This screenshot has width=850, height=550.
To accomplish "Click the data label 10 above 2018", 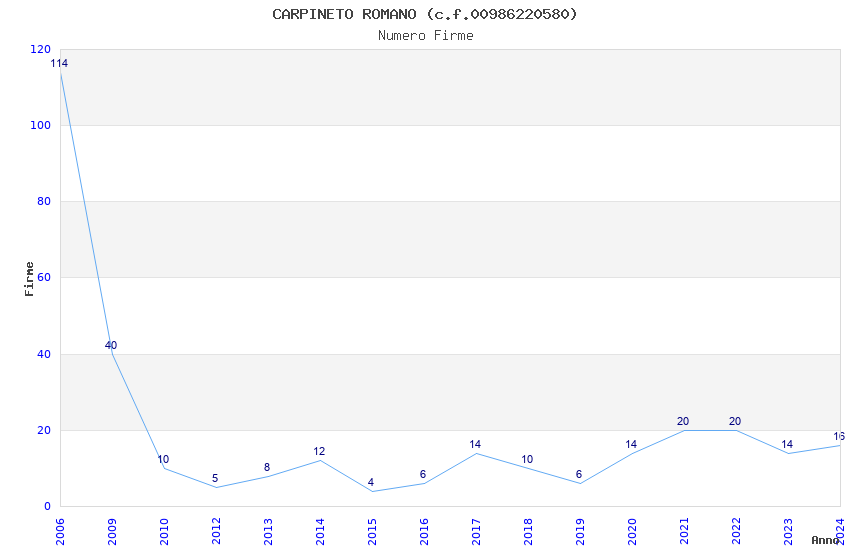I will coord(527,460).
